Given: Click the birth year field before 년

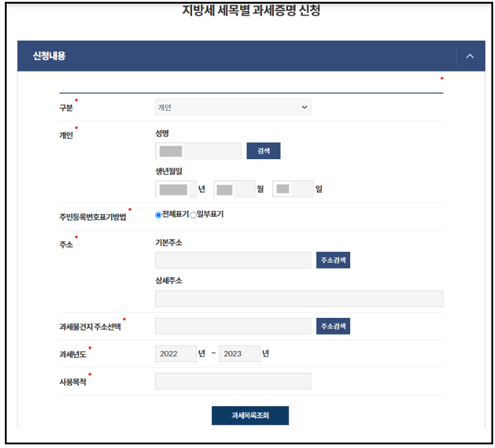Looking at the screenshot, I should [176, 189].
